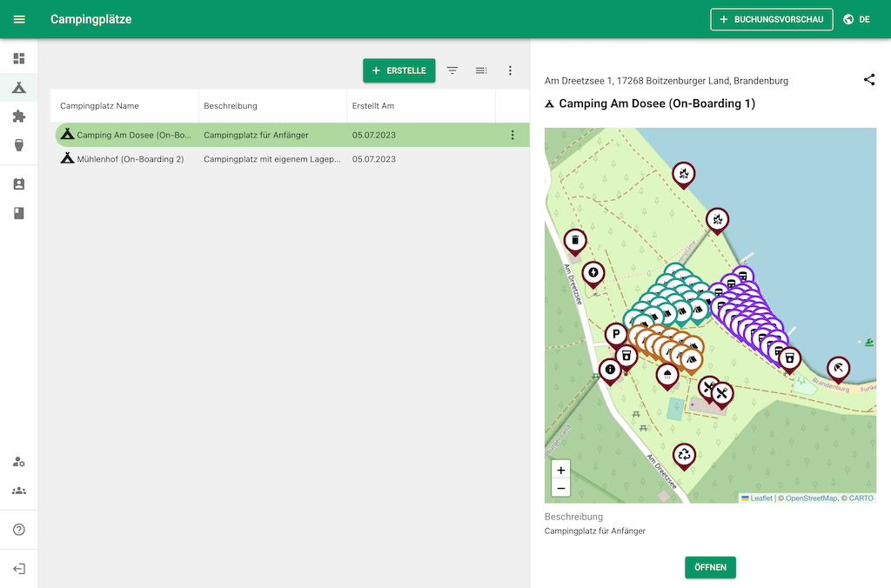Toggle the column density list icon

[481, 70]
